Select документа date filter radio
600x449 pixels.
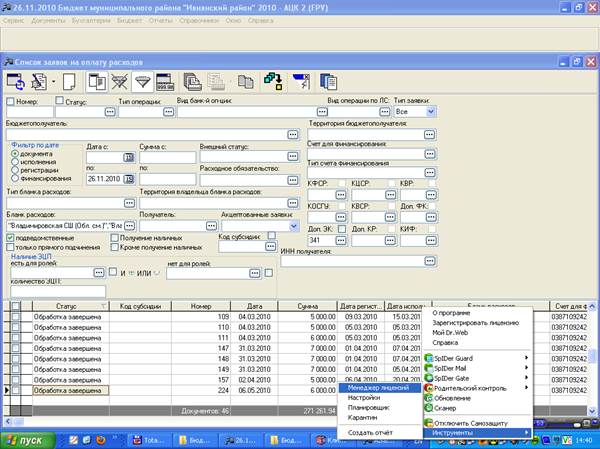15,153
